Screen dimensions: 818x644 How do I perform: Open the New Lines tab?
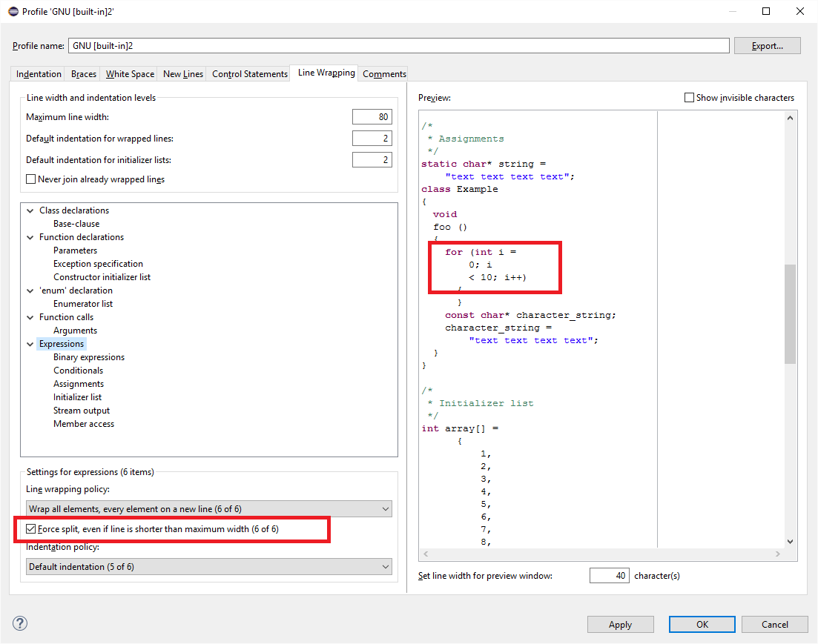coord(183,74)
